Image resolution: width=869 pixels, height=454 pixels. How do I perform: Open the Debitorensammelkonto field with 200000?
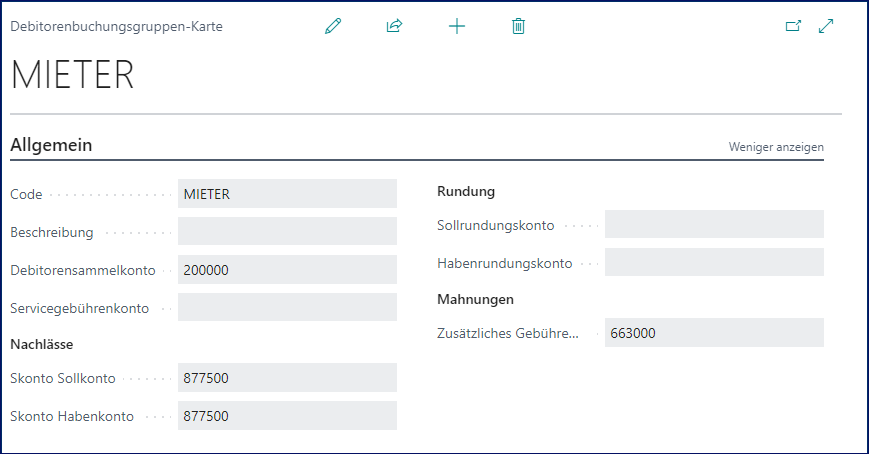[x=287, y=270]
